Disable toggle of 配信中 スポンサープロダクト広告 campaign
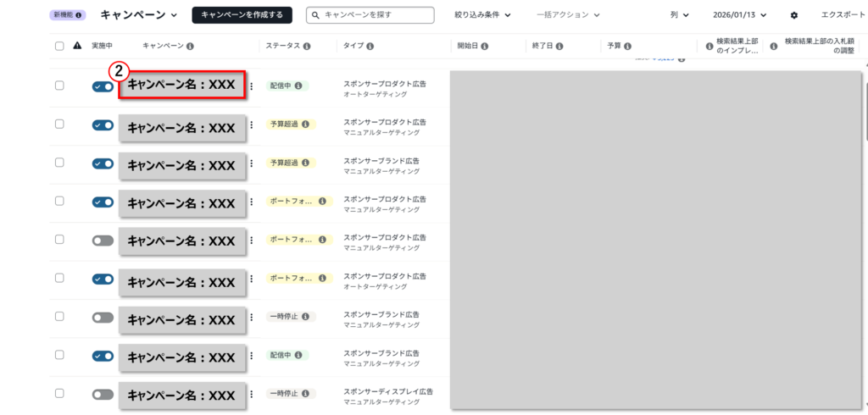Viewport: 868px width, 415px height. [x=103, y=86]
